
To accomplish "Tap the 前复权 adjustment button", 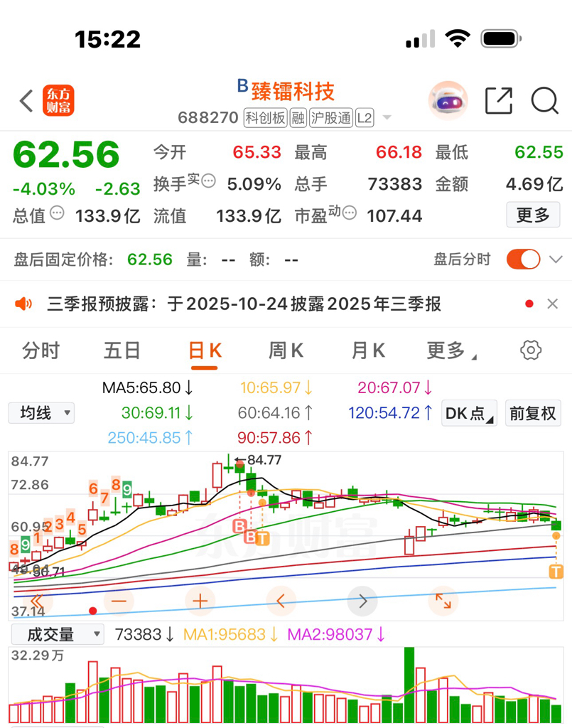I will coord(533,413).
